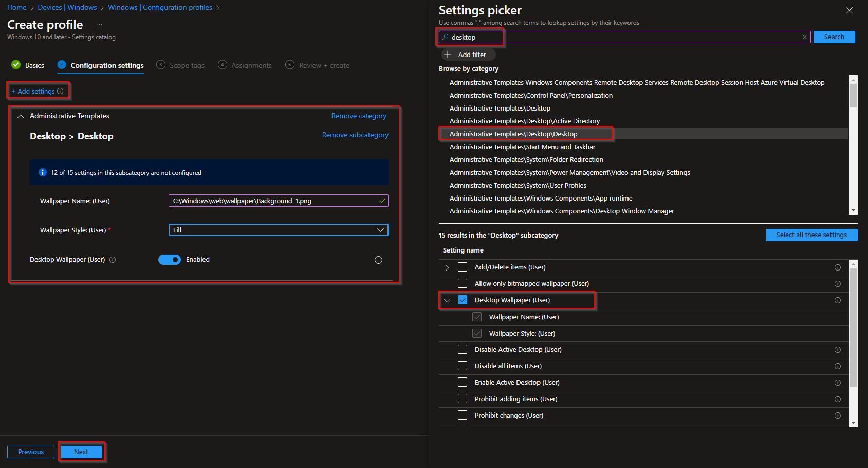The width and height of the screenshot is (868, 468).
Task: Click the magnifier icon in the search box
Action: point(445,37)
